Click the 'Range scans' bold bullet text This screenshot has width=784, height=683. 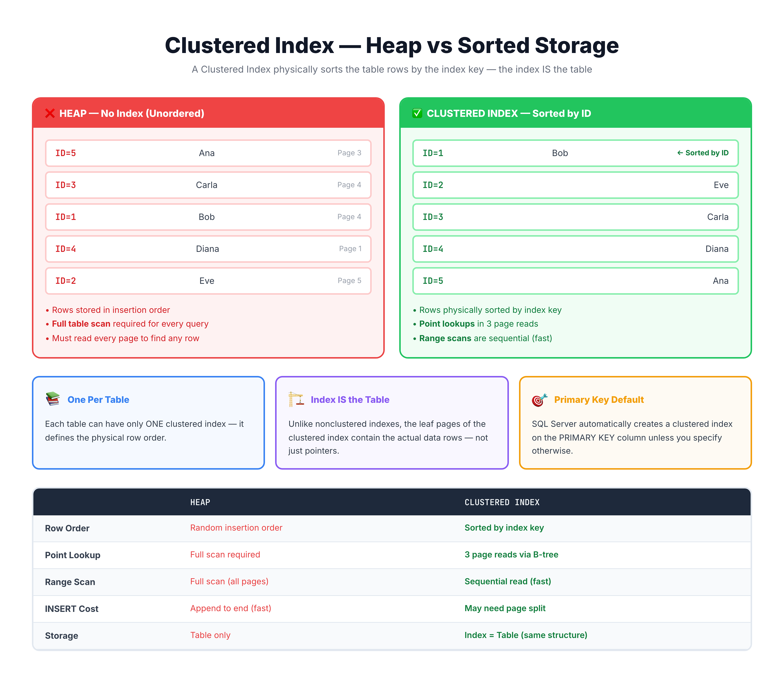click(445, 338)
